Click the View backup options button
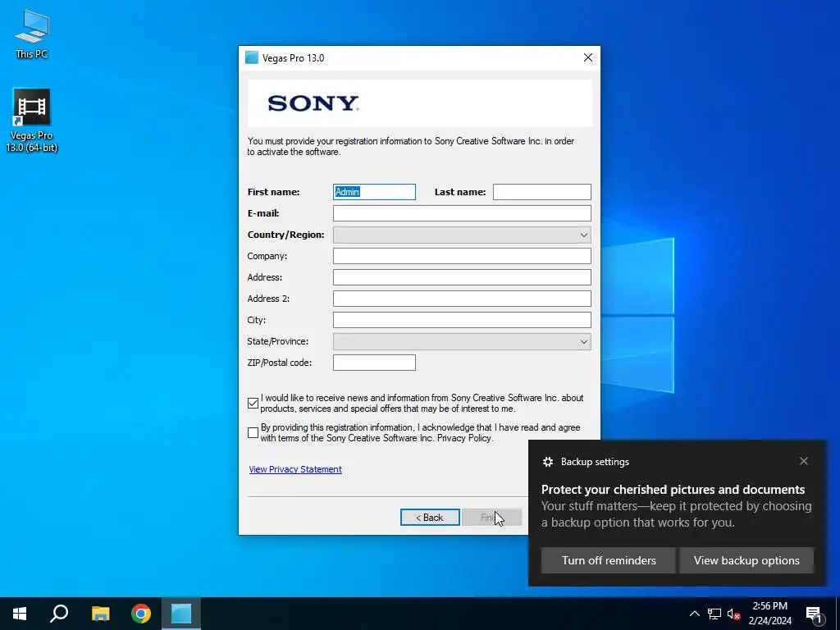Image resolution: width=840 pixels, height=630 pixels. click(746, 560)
